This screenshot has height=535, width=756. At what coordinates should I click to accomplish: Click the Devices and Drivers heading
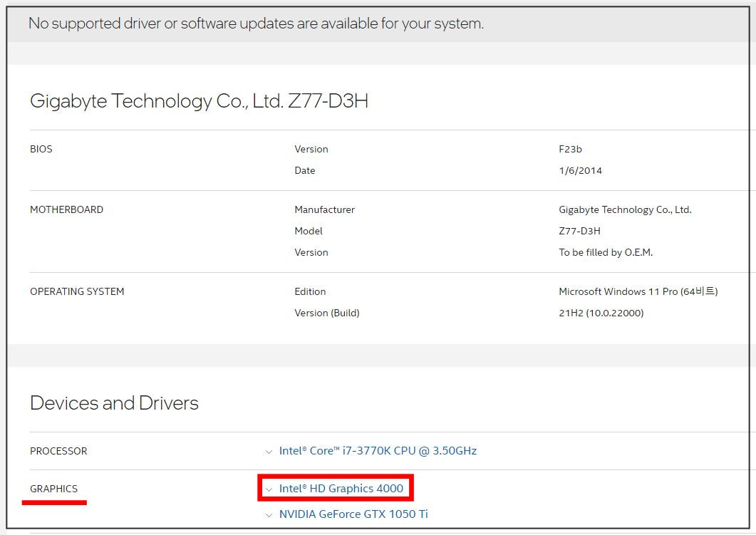(x=114, y=403)
